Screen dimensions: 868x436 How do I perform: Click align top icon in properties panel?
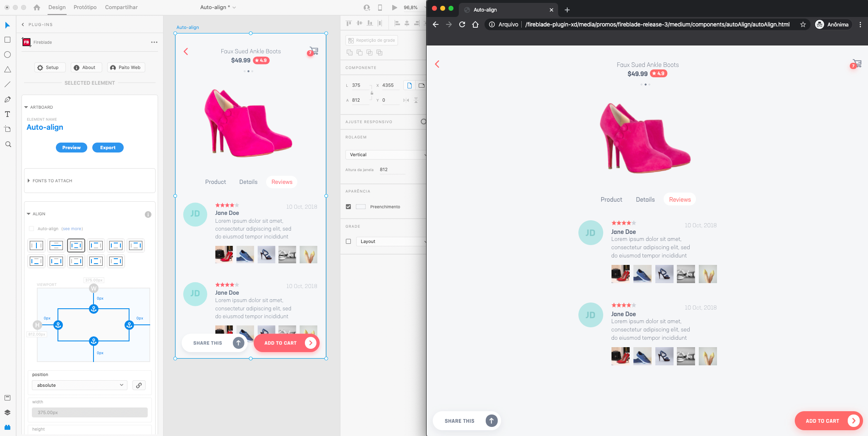click(349, 23)
